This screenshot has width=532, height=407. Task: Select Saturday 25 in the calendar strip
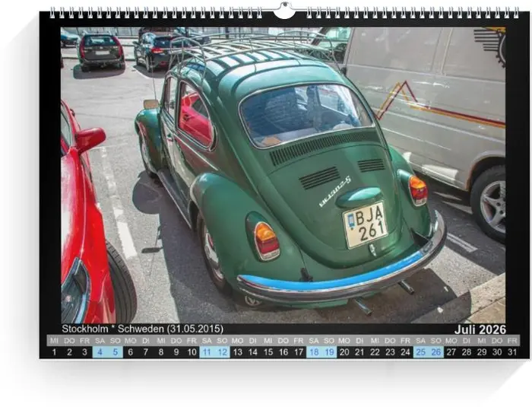[421, 352]
